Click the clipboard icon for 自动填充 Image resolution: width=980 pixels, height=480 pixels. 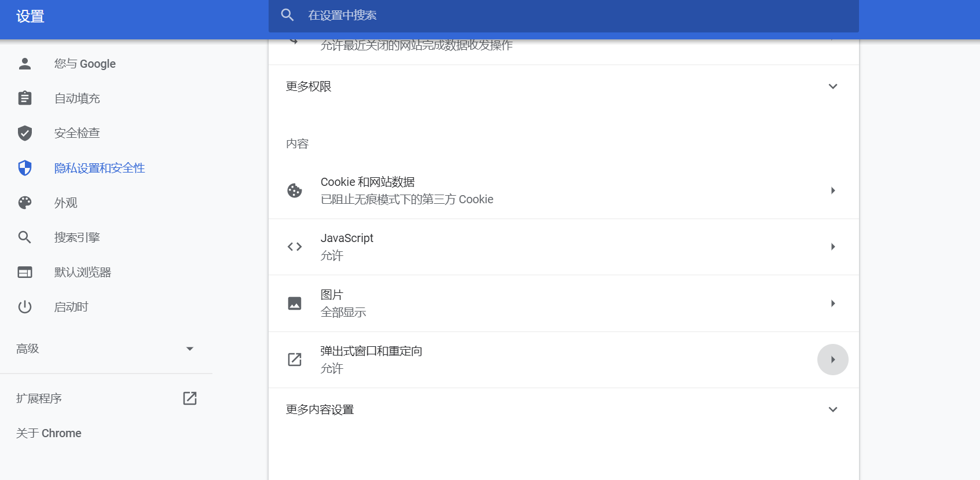click(25, 98)
